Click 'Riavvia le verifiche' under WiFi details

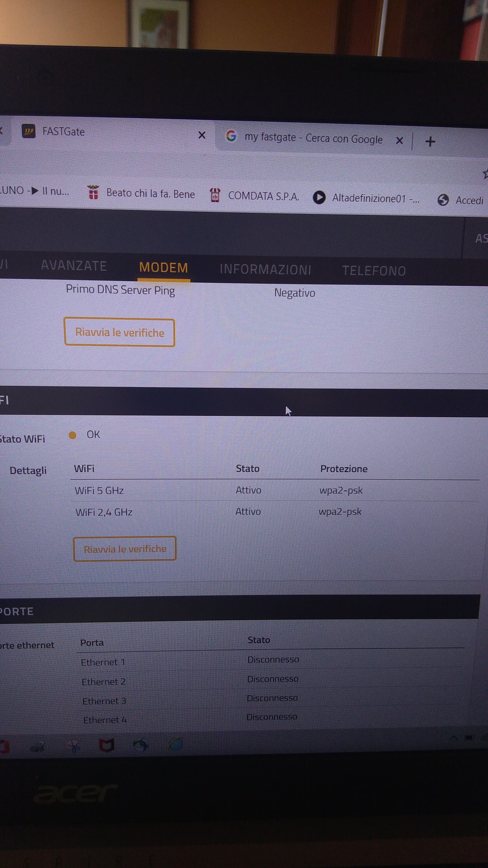point(125,549)
